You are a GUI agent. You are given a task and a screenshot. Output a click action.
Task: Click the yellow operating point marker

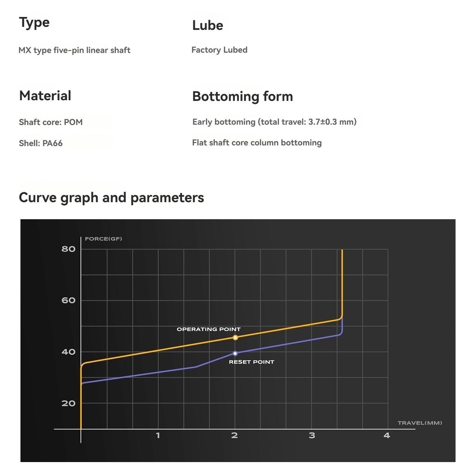[x=235, y=338]
